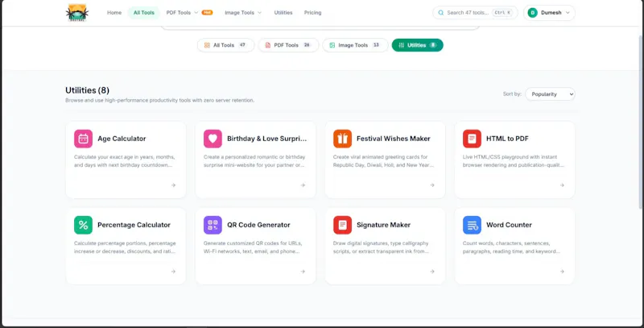This screenshot has height=328, width=644.
Task: Expand the Image Tools nav dropdown chevron
Action: point(259,13)
